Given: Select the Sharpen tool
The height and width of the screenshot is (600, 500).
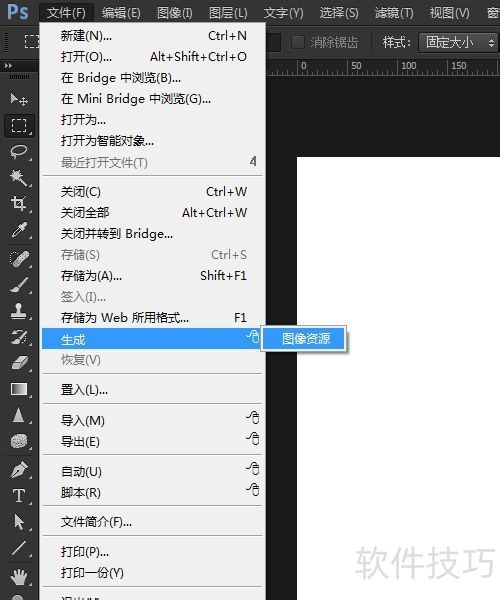Looking at the screenshot, I should (19, 415).
